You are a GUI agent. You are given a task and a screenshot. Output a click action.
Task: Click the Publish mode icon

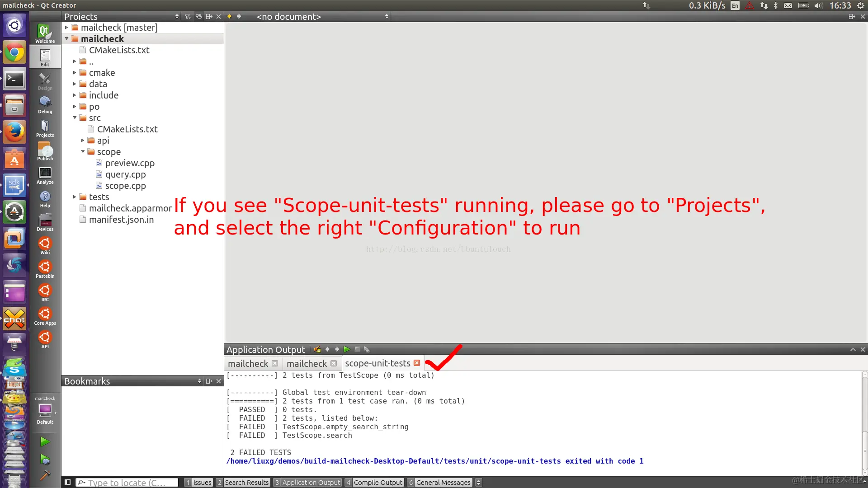click(45, 151)
